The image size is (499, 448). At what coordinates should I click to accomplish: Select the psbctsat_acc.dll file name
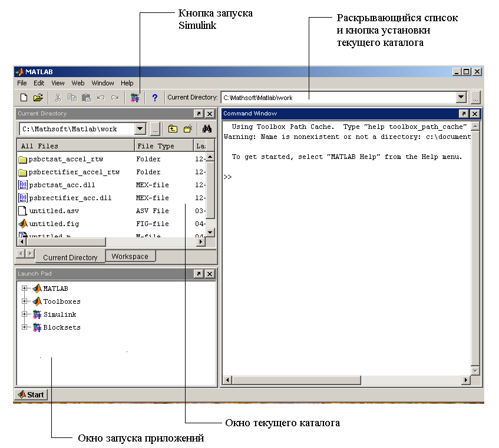click(62, 185)
